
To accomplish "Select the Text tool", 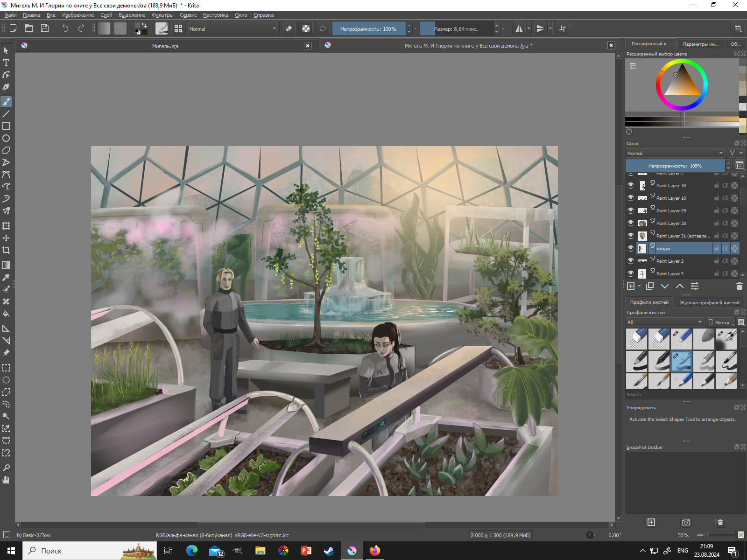I will tap(6, 63).
